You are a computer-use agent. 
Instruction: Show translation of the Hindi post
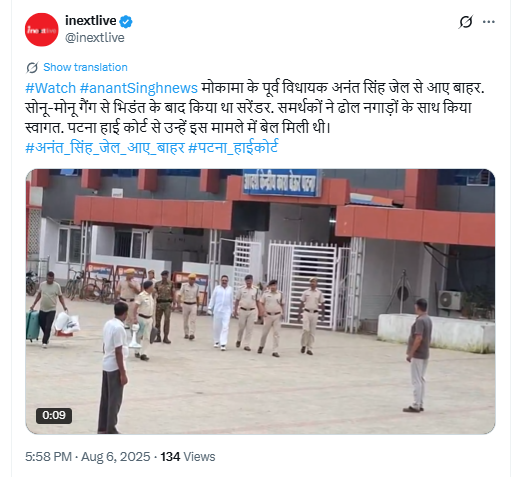tap(85, 67)
